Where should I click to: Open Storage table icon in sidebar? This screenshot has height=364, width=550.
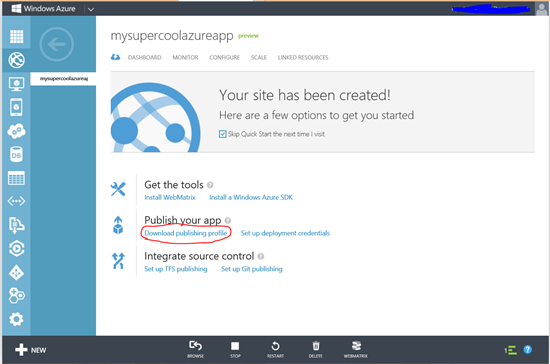[16, 178]
